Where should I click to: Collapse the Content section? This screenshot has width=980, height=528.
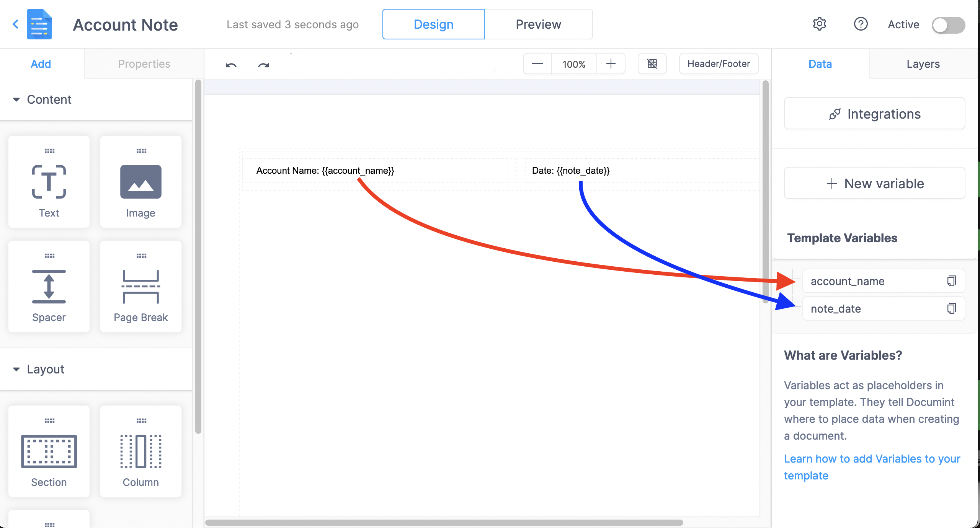point(16,99)
